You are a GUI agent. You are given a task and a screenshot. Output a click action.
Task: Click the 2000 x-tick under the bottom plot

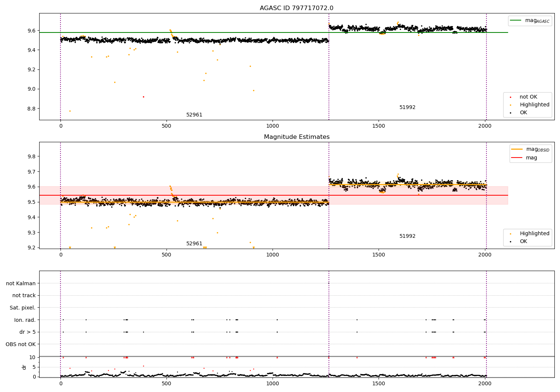[485, 384]
